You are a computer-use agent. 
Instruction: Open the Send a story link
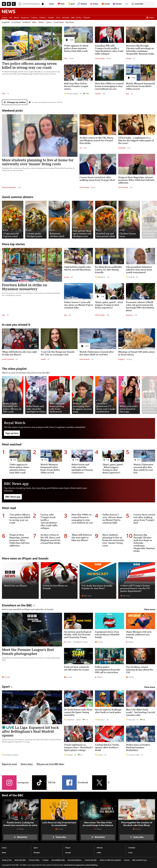pyautogui.click(x=27, y=764)
